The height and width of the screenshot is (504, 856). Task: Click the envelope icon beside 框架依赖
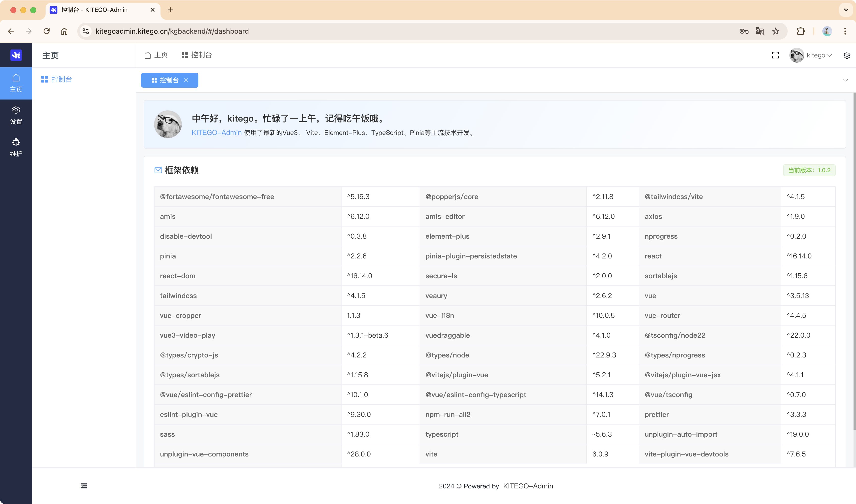tap(158, 170)
